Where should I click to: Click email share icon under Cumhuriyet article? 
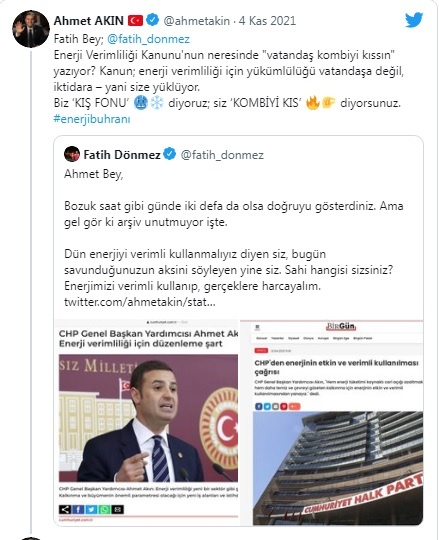click(x=117, y=509)
